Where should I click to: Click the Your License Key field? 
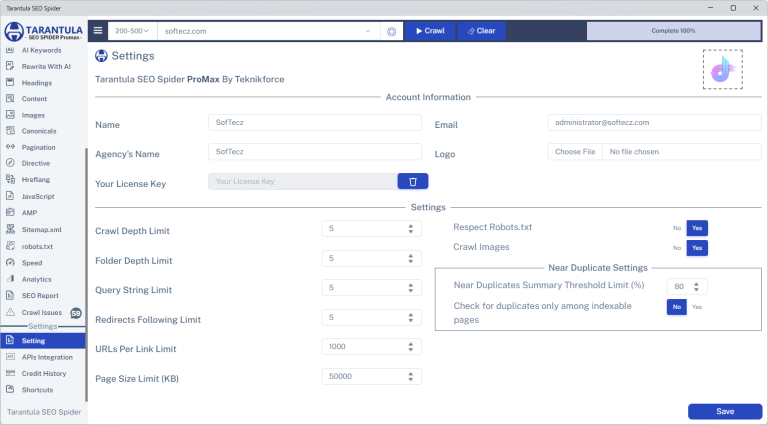point(303,182)
